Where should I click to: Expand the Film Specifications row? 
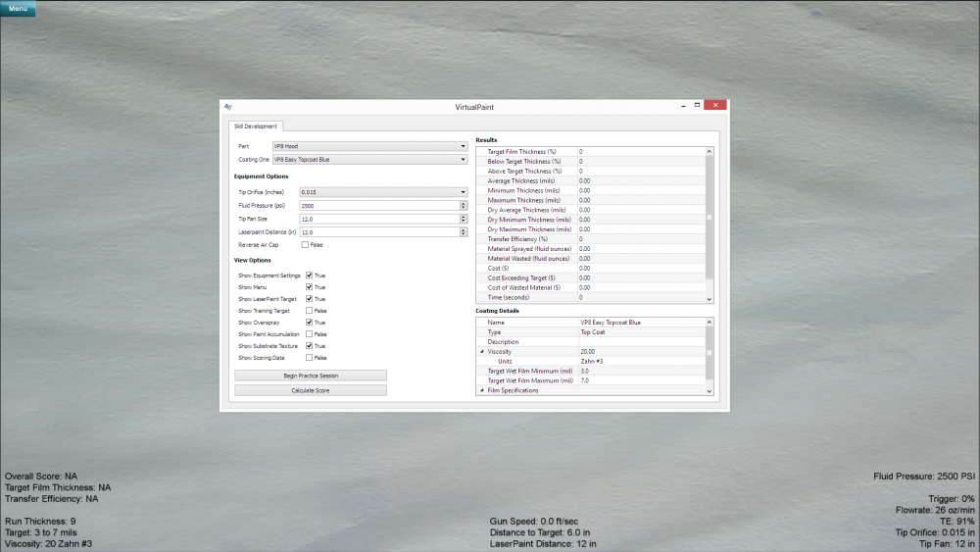tap(482, 390)
